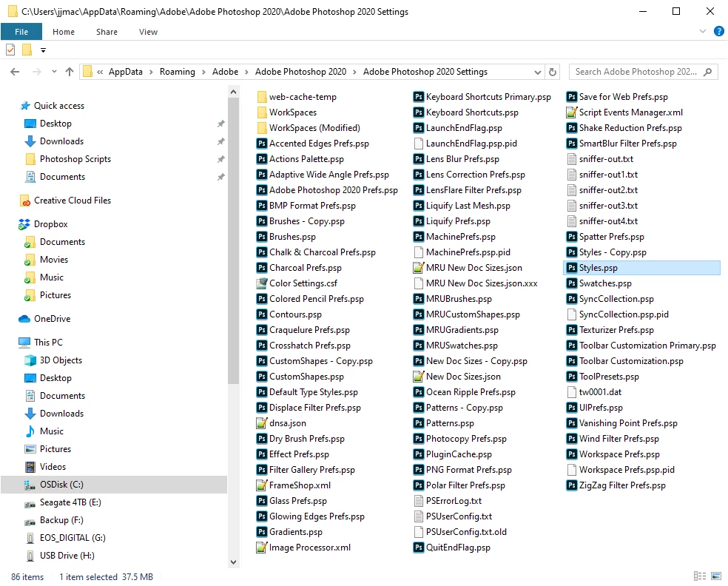Select Patterns.psp file icon
The height and width of the screenshot is (586, 728).
(419, 423)
